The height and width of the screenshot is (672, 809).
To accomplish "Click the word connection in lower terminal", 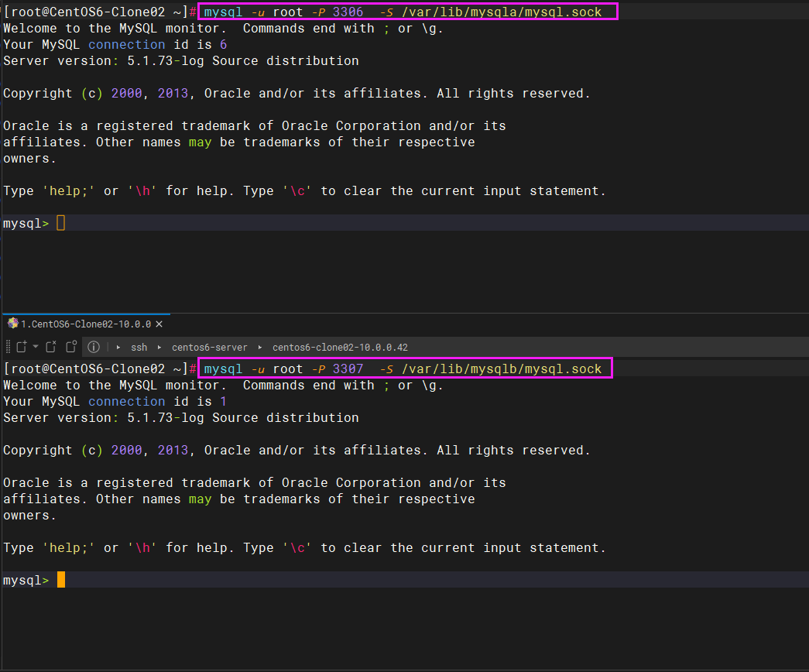I will point(126,402).
